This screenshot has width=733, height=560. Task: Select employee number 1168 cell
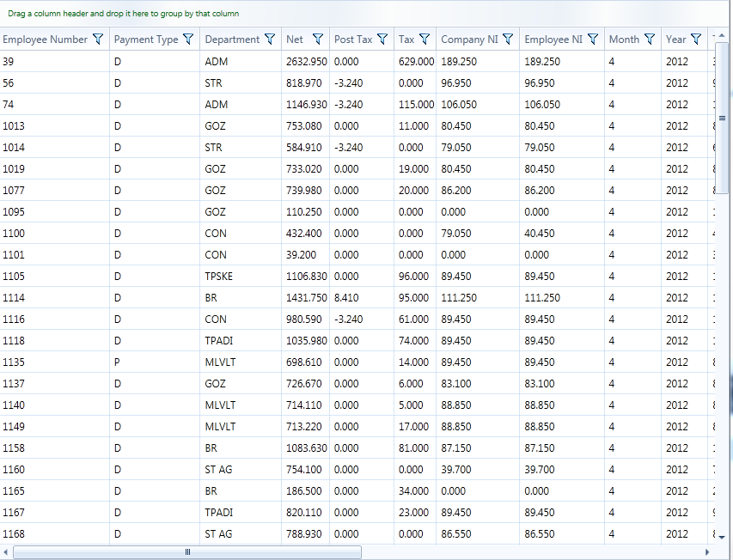pos(55,534)
